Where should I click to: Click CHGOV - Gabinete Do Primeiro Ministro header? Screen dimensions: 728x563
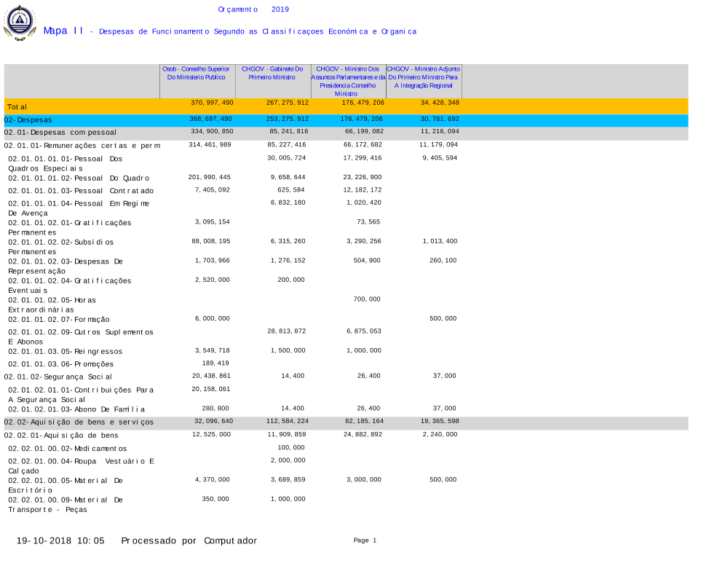(272, 72)
